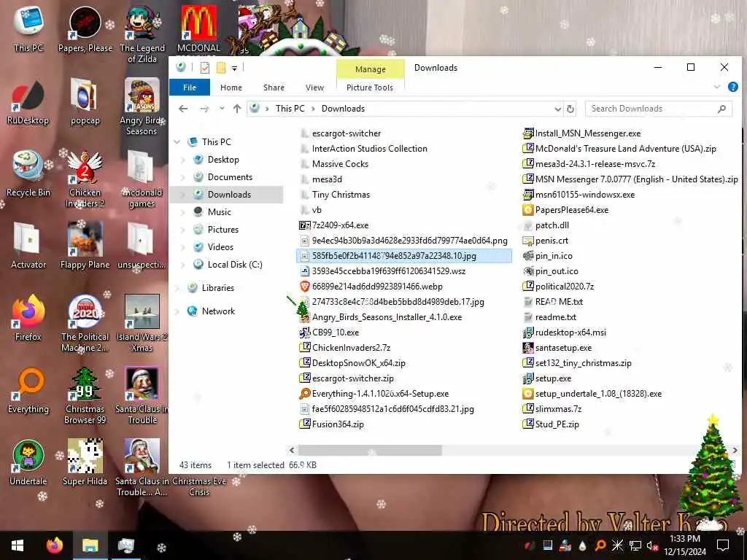Expand the Local Disk (C:) node
The width and height of the screenshot is (747, 560).
(x=183, y=265)
